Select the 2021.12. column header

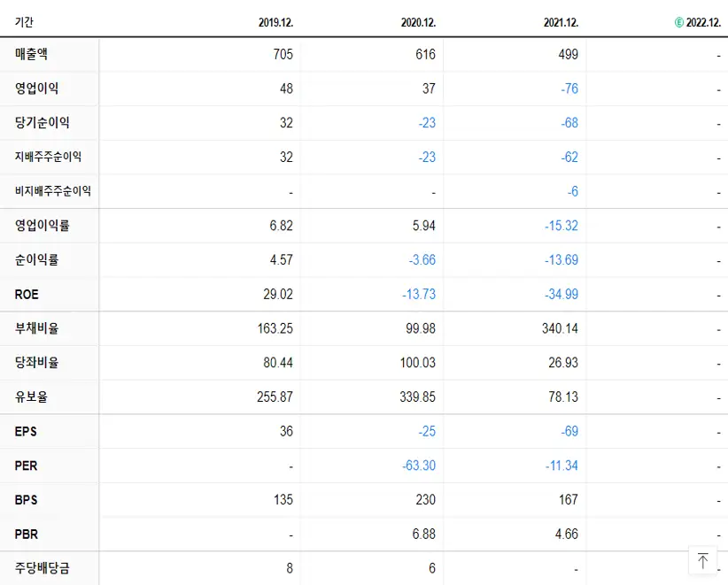tap(561, 22)
